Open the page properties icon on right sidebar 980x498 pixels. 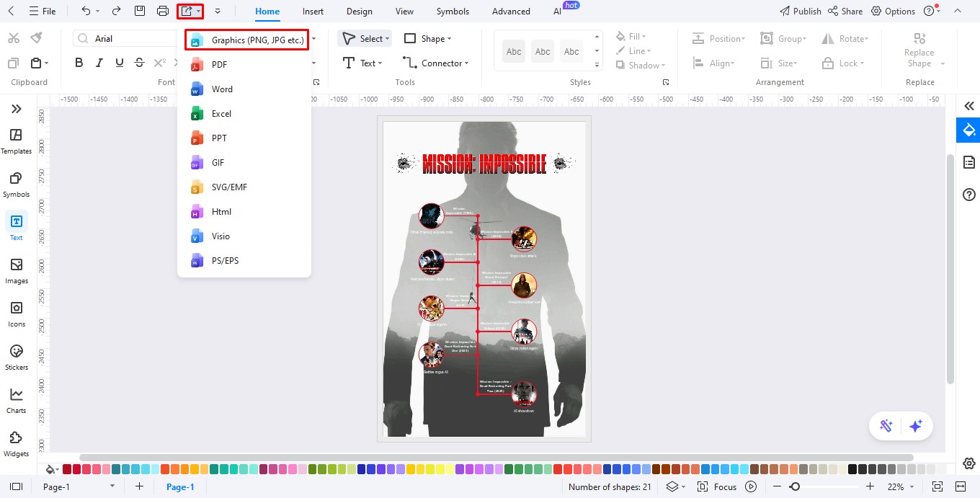pos(969,162)
